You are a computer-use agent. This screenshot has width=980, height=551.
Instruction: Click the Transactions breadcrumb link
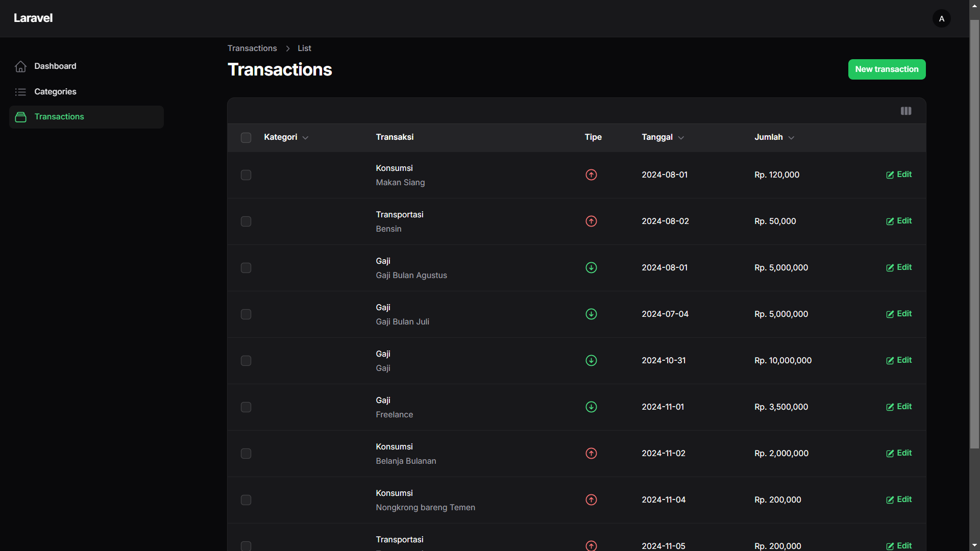[x=252, y=48]
